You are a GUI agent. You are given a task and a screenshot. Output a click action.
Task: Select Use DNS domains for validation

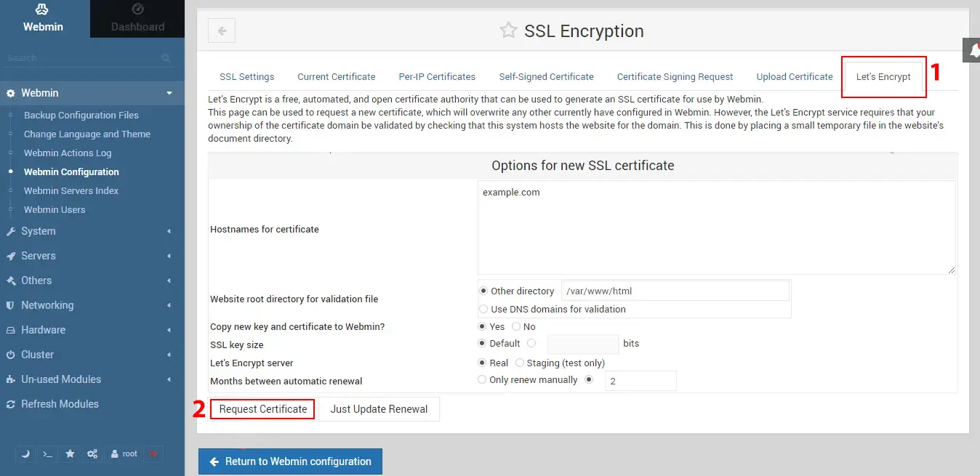pyautogui.click(x=483, y=309)
